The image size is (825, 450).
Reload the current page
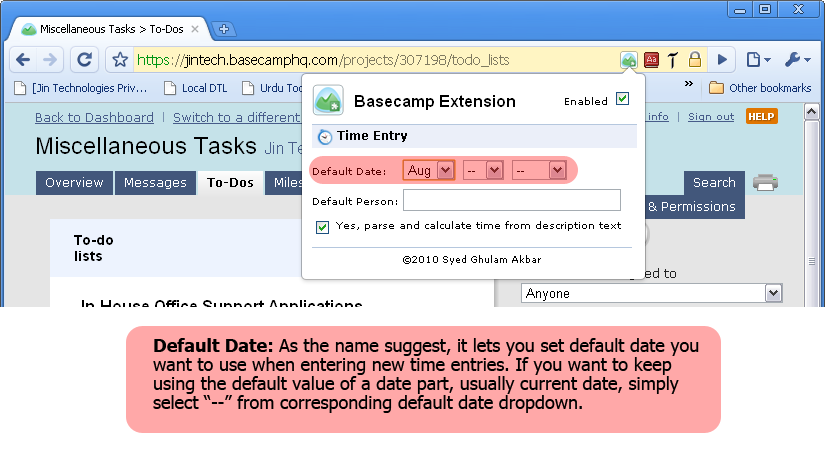pyautogui.click(x=85, y=59)
